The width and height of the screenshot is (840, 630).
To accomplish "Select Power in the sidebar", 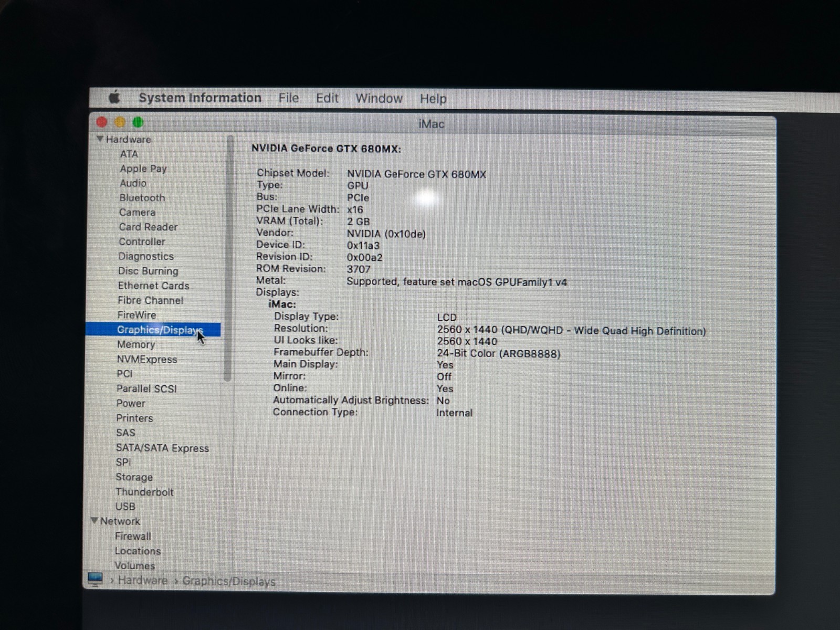I will (131, 404).
